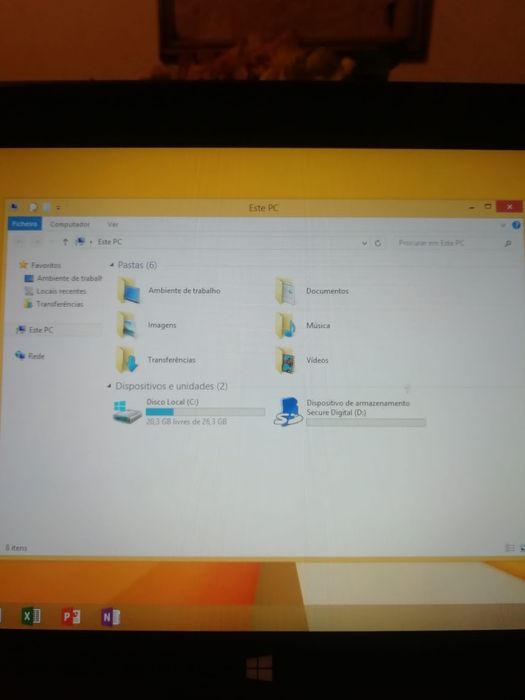525x700 pixels.
Task: Minimize the Este PC window
Action: click(x=472, y=208)
